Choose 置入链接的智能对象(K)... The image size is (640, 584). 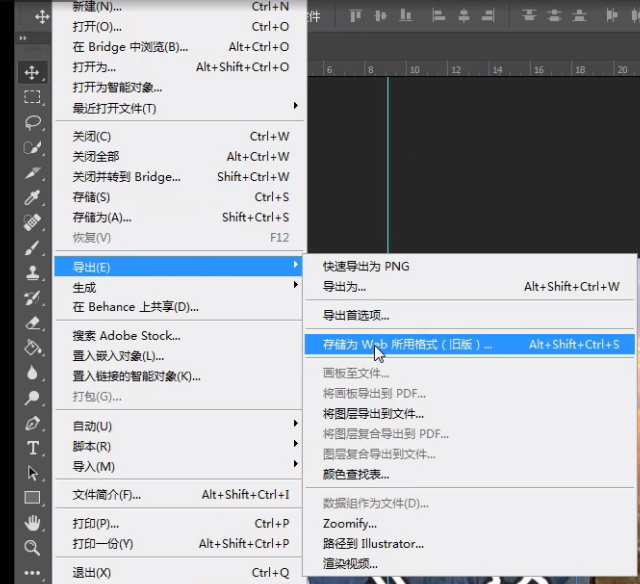click(178, 376)
